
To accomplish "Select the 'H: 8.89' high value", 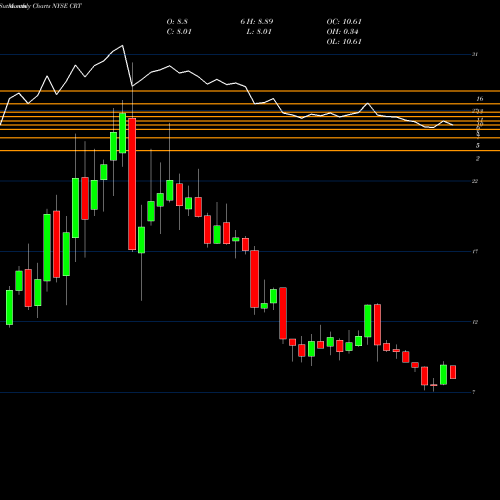I will 260,22.
